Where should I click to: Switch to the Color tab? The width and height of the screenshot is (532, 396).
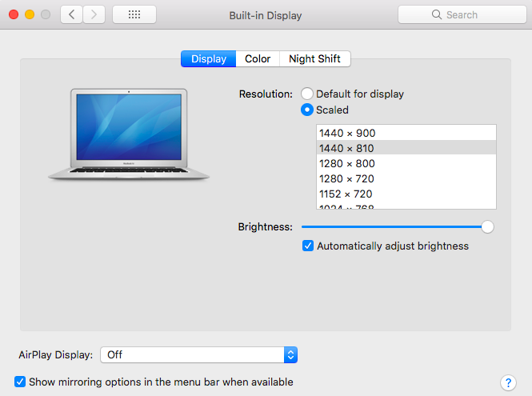pyautogui.click(x=258, y=59)
